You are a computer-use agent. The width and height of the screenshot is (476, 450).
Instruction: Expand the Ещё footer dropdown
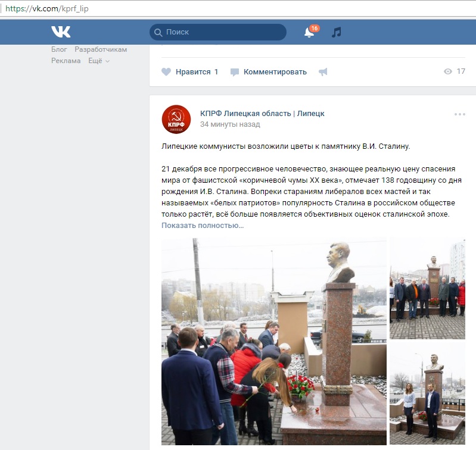99,61
